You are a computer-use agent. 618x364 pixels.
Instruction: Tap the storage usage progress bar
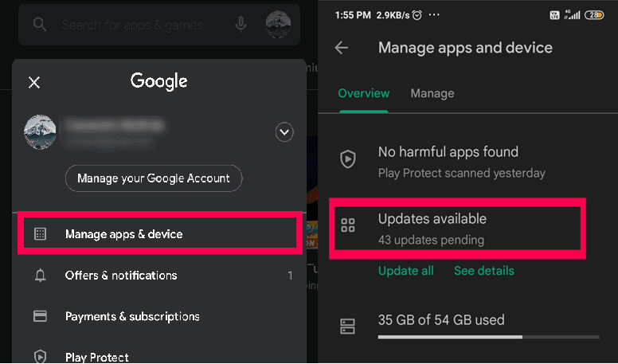tap(489, 337)
